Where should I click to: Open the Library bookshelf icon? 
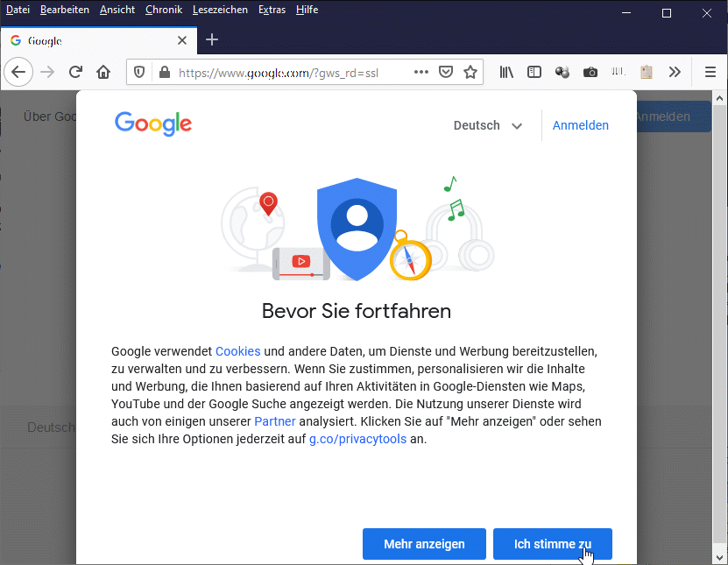point(506,73)
